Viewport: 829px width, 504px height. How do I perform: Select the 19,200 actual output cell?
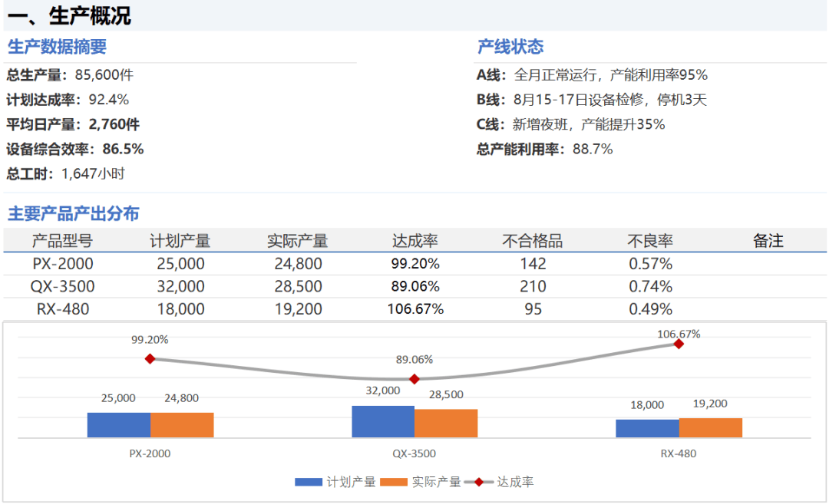click(298, 309)
